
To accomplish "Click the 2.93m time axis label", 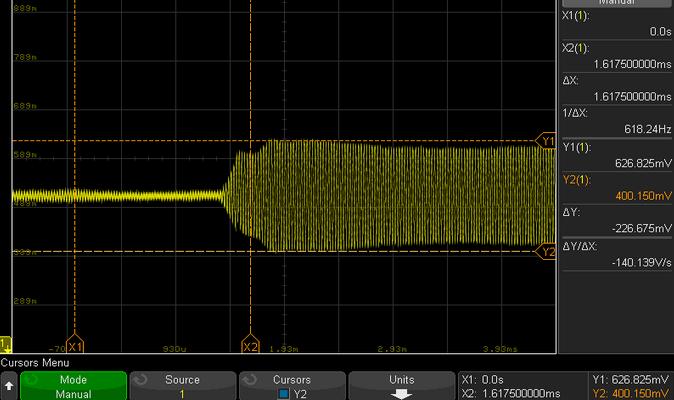I will (x=392, y=349).
